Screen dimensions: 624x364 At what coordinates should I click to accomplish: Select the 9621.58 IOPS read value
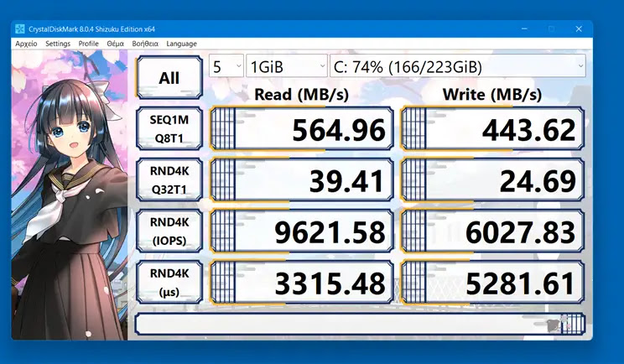302,231
